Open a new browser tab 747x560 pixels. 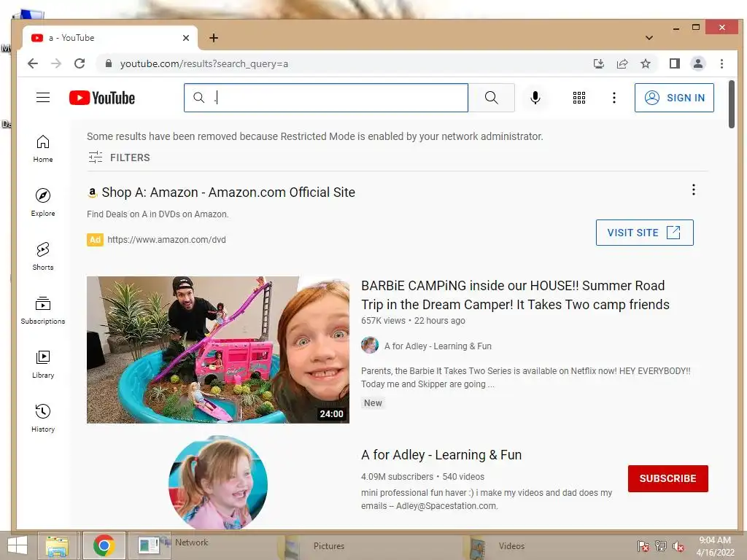pyautogui.click(x=214, y=38)
